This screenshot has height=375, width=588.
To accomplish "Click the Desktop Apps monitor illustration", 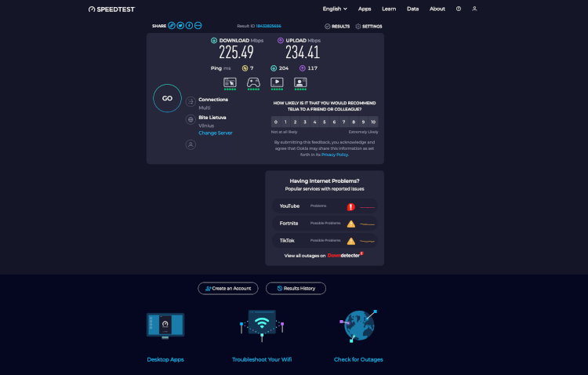I will (165, 326).
